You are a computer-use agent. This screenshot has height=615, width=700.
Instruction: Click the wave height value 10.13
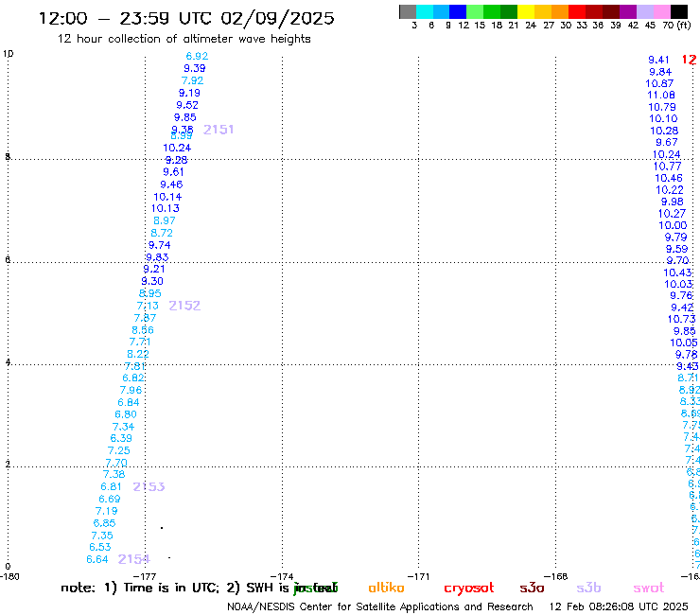166,208
